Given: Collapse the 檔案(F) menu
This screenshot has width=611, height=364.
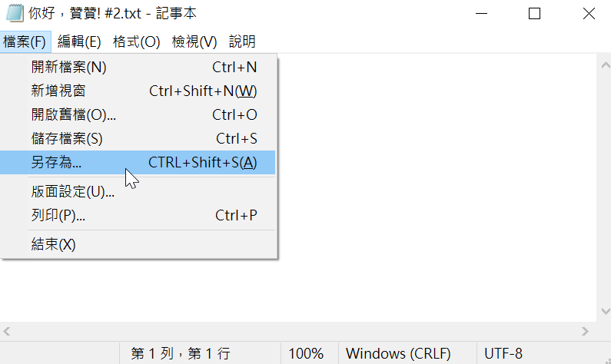Looking at the screenshot, I should (x=25, y=41).
